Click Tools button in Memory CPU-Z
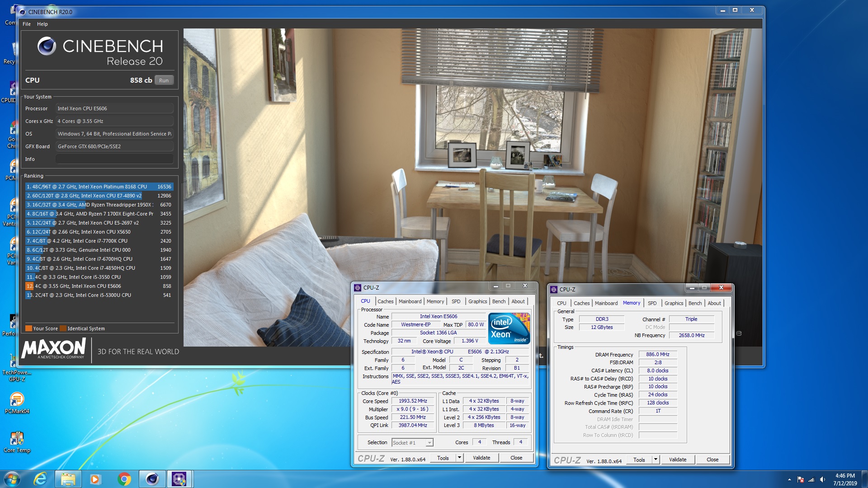868x488 pixels. coord(639,460)
